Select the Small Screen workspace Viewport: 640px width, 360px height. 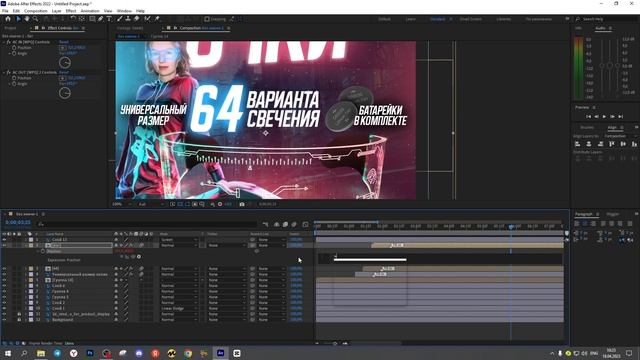[x=471, y=19]
